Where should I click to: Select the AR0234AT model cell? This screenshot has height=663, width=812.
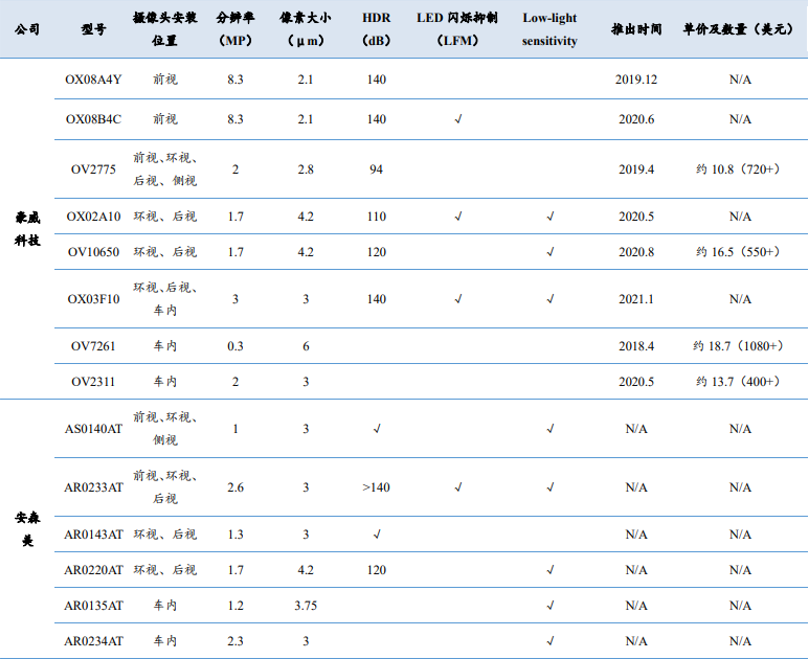click(93, 641)
